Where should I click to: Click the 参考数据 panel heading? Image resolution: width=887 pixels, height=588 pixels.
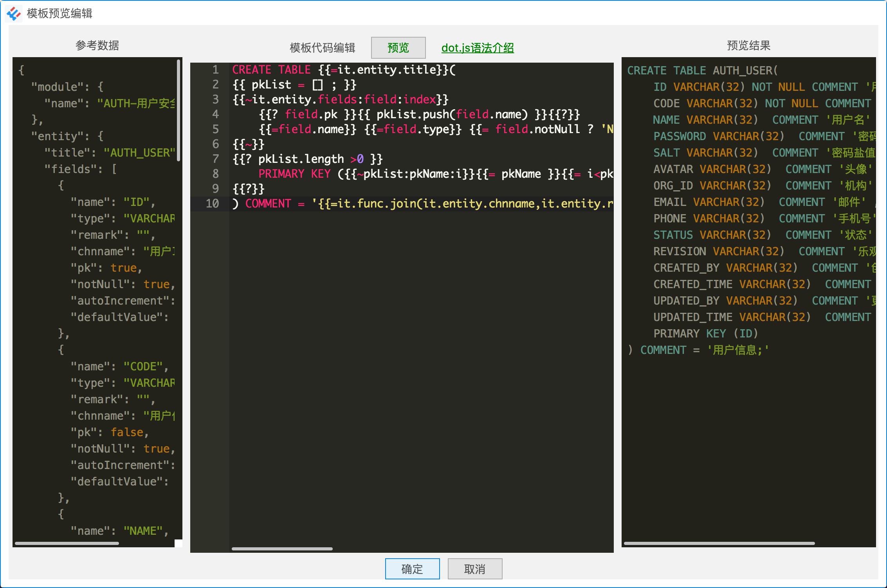click(x=97, y=45)
